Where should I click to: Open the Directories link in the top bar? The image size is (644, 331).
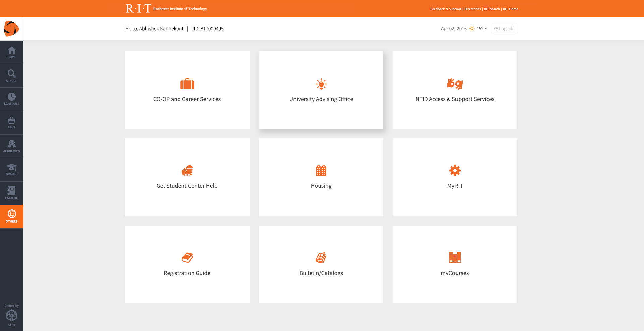pos(473,9)
